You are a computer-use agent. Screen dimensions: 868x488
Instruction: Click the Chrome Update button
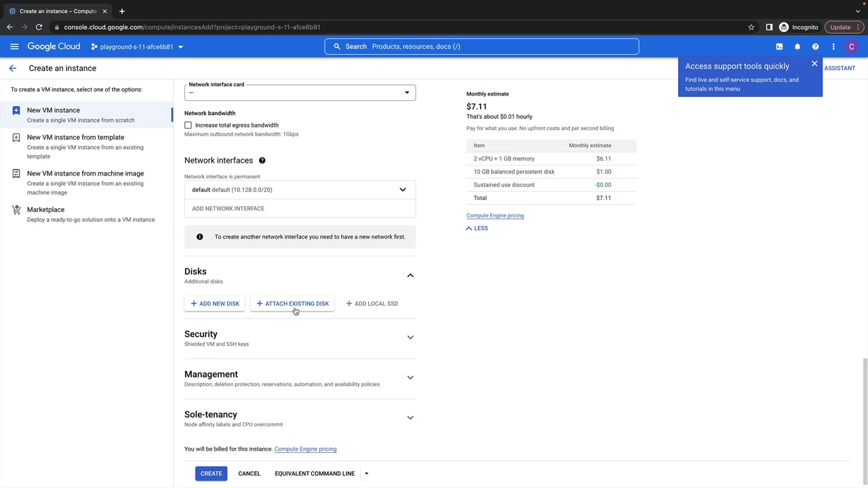pos(844,27)
